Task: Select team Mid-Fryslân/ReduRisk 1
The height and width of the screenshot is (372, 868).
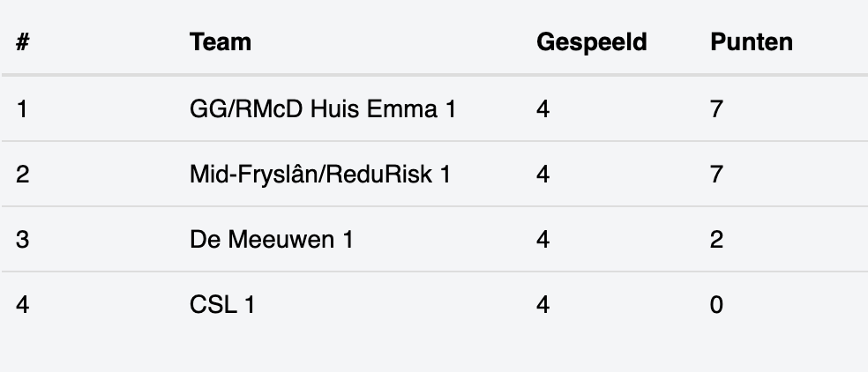Action: [x=320, y=175]
